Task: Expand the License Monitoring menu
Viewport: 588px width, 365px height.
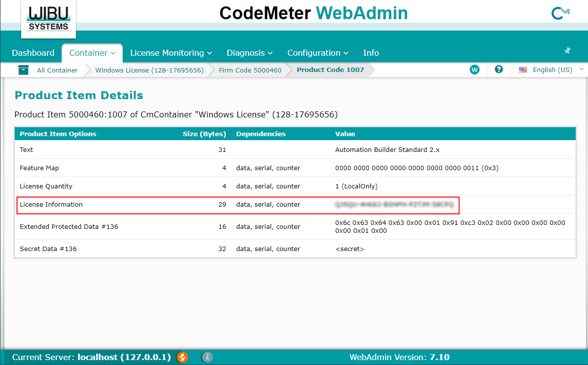Action: coord(171,53)
